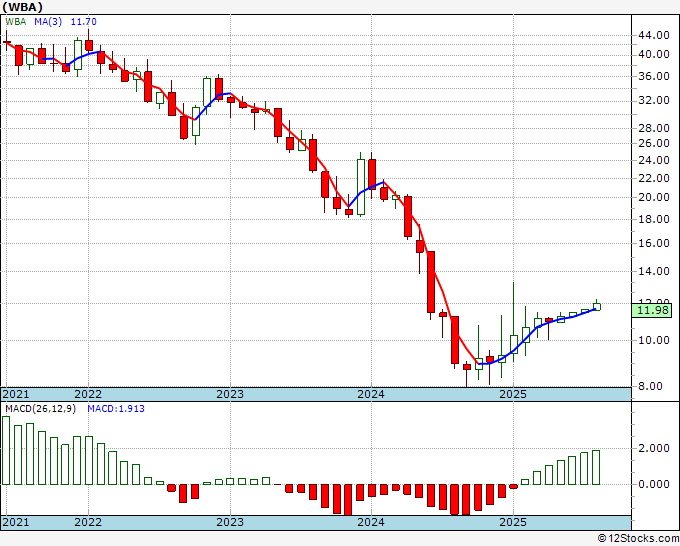
Task: Click 2025 on the MACD timeline
Action: pos(513,522)
